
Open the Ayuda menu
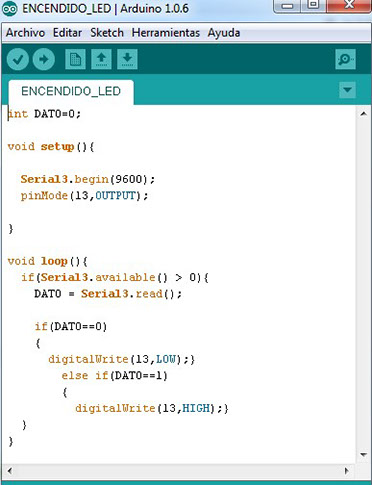click(224, 33)
